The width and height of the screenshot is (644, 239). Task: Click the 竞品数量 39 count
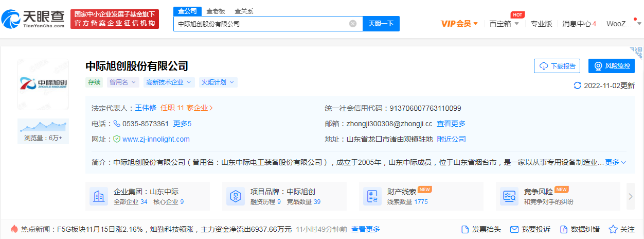click(303, 202)
